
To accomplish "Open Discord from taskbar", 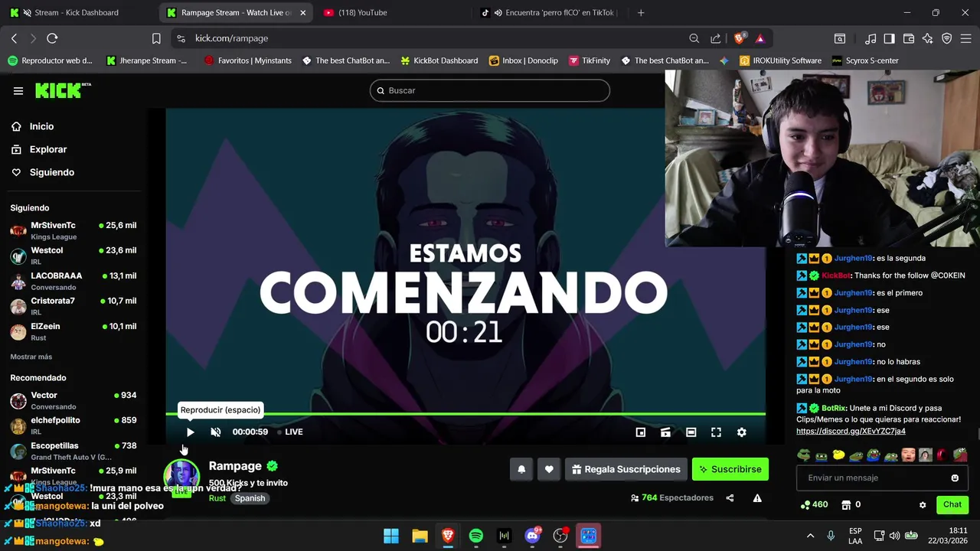I will (x=533, y=536).
